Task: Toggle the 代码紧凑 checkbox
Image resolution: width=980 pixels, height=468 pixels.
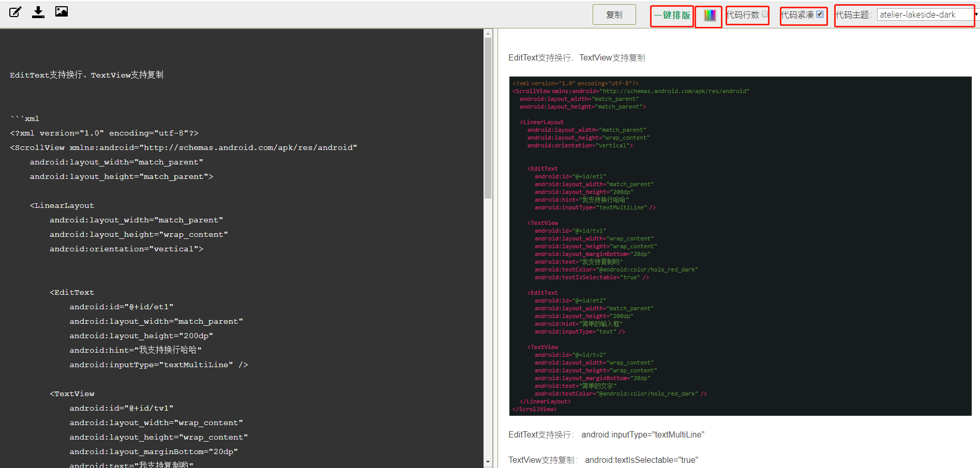Action: pos(820,14)
